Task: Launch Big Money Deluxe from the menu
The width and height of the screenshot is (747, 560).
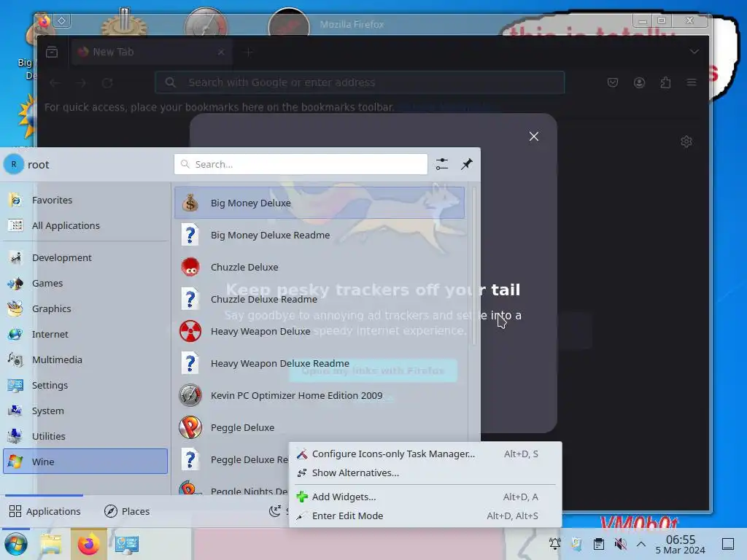Action: pyautogui.click(x=320, y=203)
